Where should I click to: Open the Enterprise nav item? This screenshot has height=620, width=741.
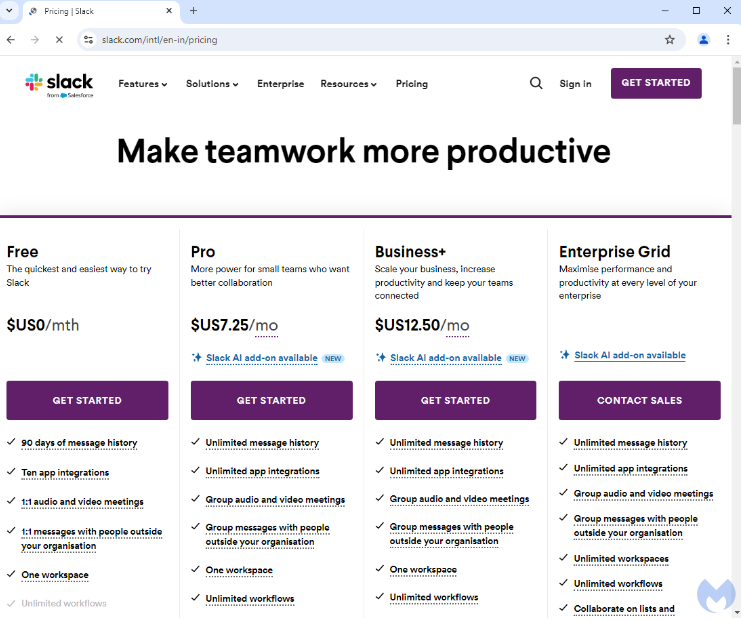tap(281, 84)
